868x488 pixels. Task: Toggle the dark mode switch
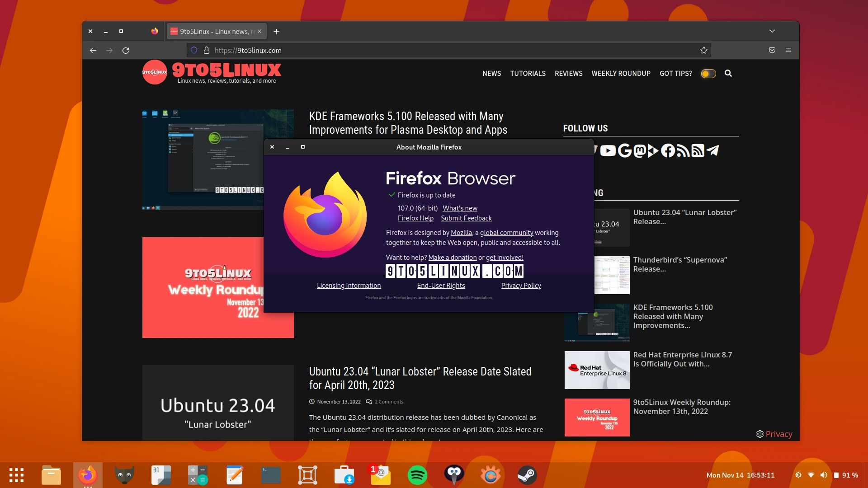[x=708, y=74]
